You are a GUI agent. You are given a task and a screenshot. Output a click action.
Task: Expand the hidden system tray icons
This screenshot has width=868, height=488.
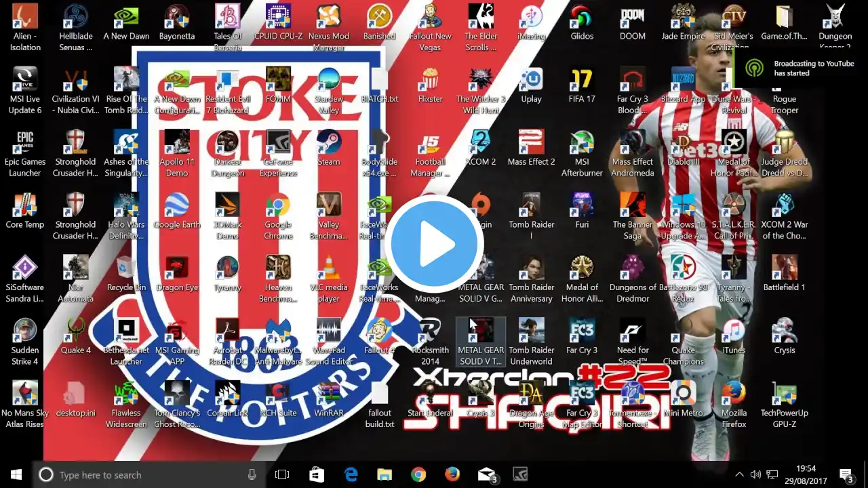pyautogui.click(x=739, y=474)
